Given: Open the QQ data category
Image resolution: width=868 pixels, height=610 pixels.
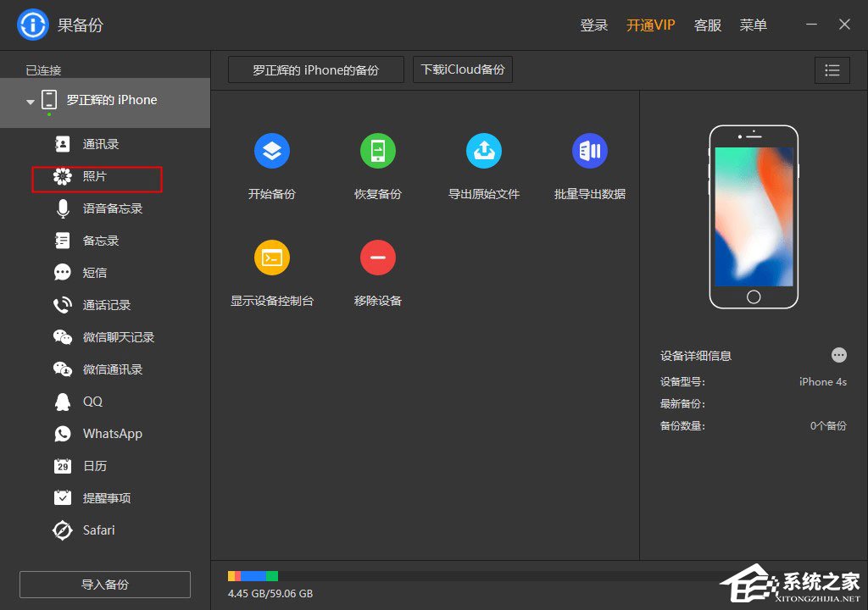Looking at the screenshot, I should pos(92,401).
